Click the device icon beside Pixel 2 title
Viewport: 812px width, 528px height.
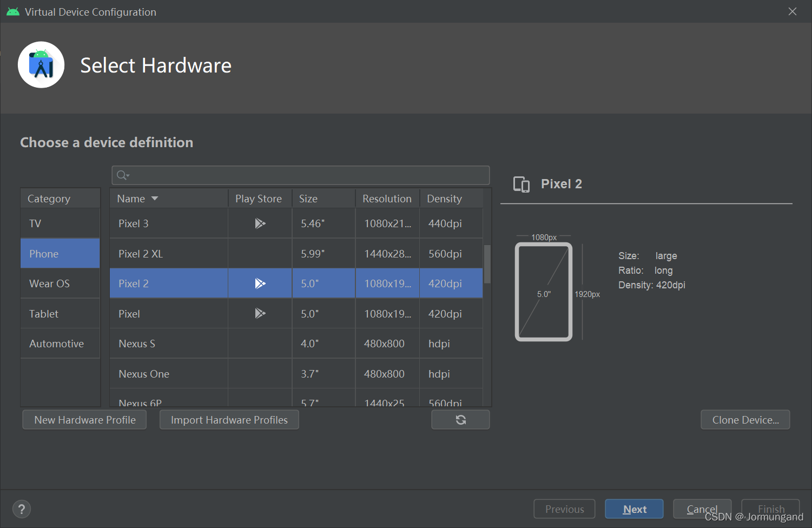coord(521,184)
